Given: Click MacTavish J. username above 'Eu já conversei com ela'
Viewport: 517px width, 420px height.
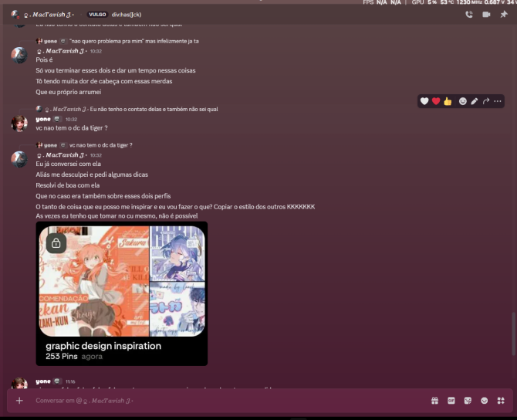Looking at the screenshot, I should point(61,154).
